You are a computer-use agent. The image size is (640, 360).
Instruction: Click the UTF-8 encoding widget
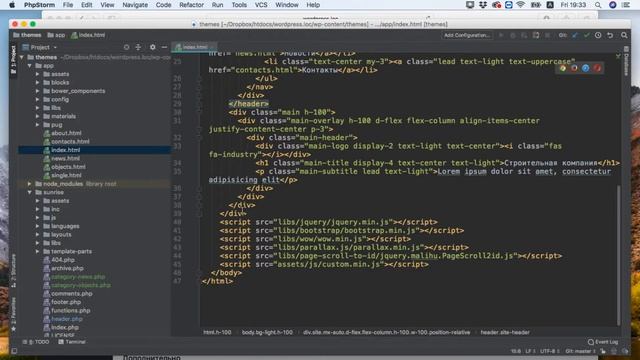tap(549, 351)
